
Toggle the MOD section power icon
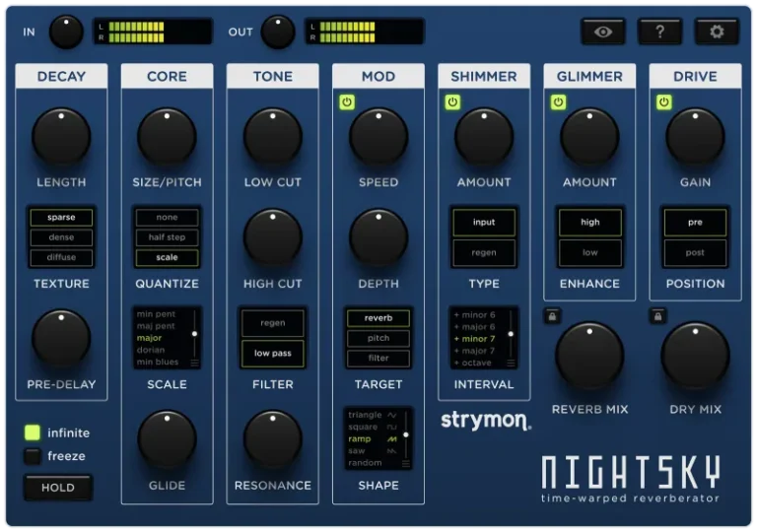tap(347, 102)
